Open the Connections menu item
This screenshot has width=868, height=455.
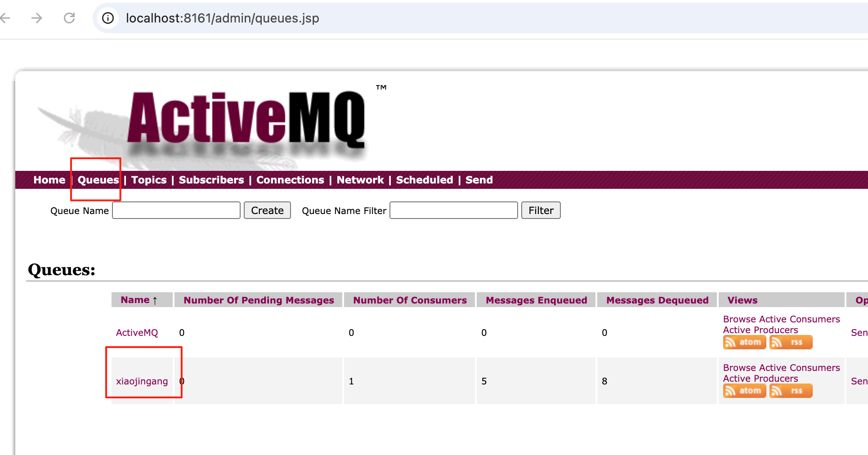pyautogui.click(x=290, y=180)
